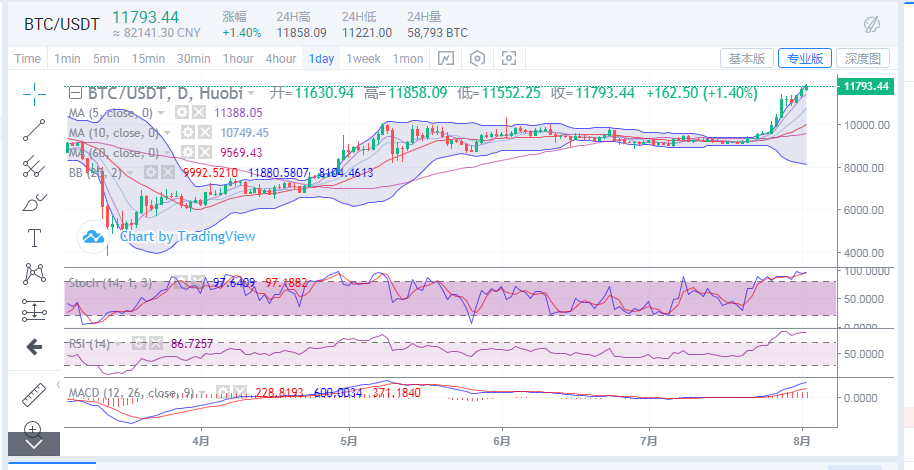Screen dimensions: 914x470
Task: Remove the BB indicator
Action: 167,173
